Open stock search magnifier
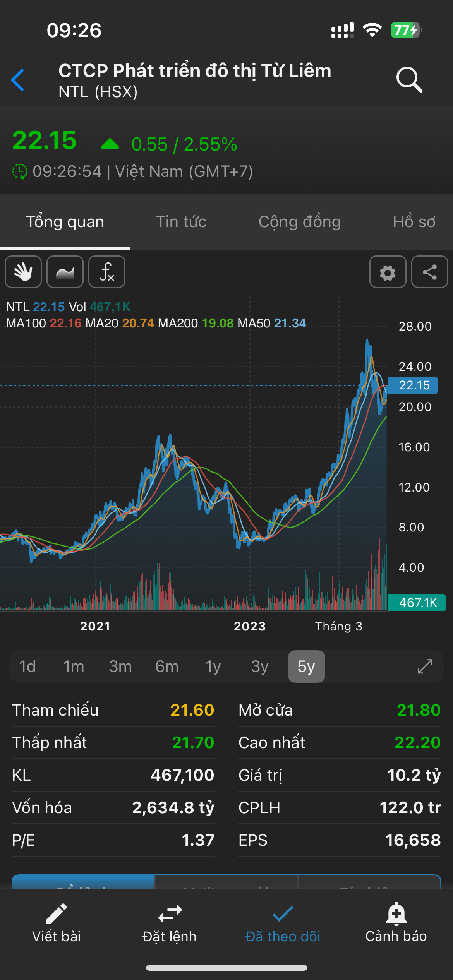 pos(409,80)
